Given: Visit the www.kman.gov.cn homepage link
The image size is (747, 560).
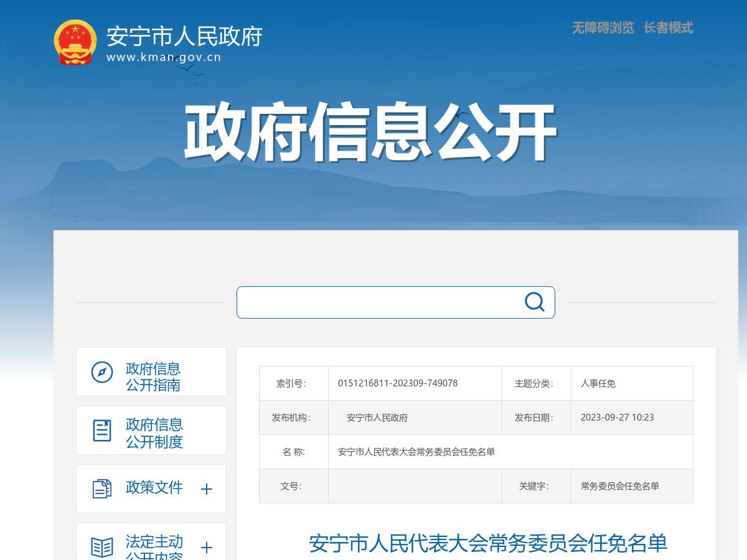Looking at the screenshot, I should [164, 56].
